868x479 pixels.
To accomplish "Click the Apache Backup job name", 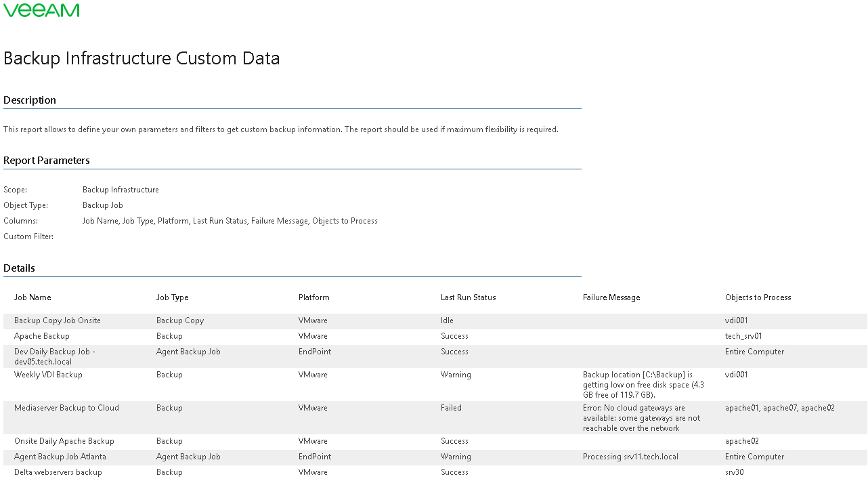I will 42,336.
